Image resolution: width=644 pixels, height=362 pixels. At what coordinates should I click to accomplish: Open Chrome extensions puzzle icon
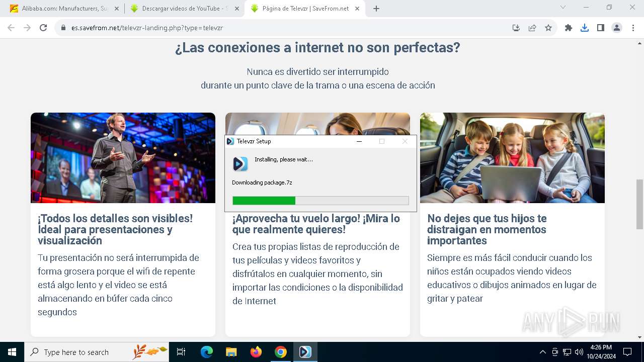[x=569, y=28]
